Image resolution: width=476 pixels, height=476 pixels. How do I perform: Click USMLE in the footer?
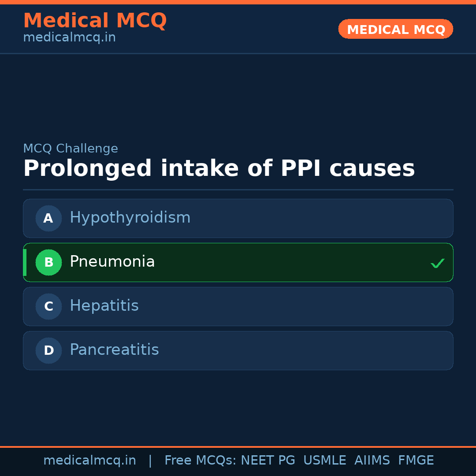tap(324, 461)
